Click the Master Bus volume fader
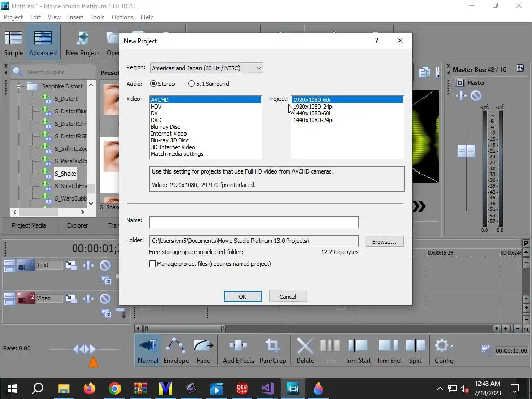This screenshot has width=532, height=399. pyautogui.click(x=466, y=151)
